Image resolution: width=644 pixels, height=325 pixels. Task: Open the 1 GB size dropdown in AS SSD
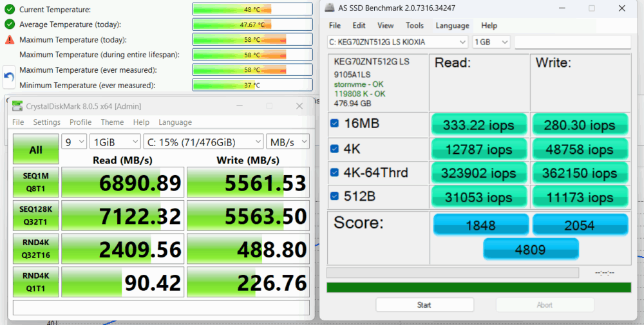click(x=491, y=42)
